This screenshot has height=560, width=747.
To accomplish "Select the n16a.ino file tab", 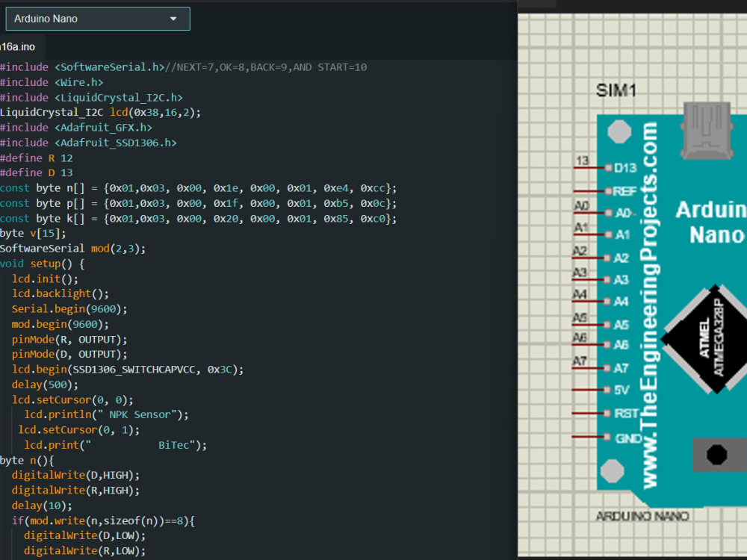I will coord(19,46).
